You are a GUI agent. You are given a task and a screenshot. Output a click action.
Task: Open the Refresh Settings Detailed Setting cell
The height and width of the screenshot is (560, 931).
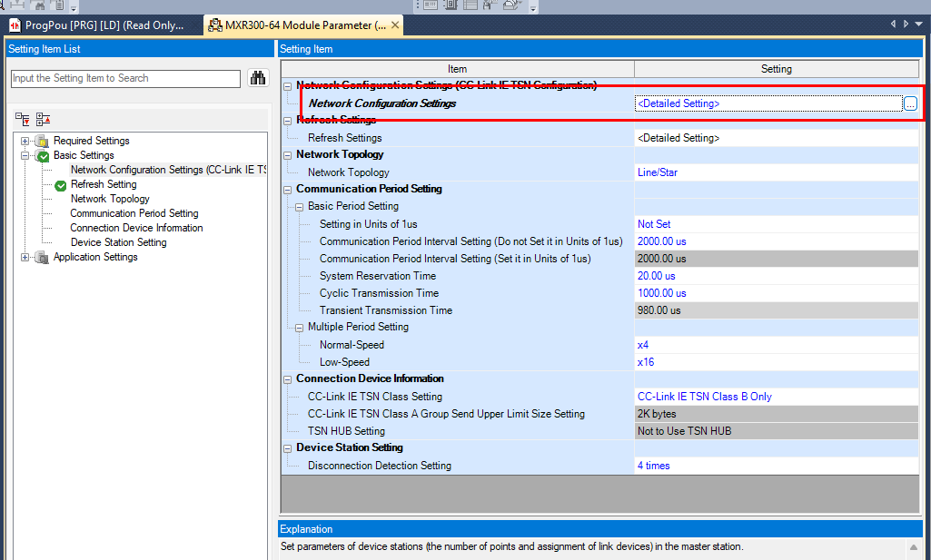[678, 138]
